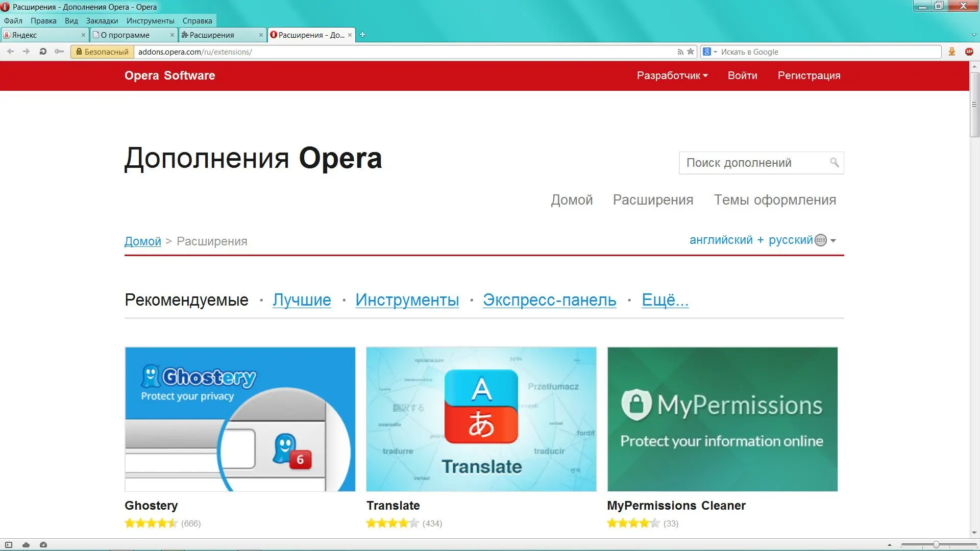The width and height of the screenshot is (980, 551).
Task: Toggle the sidebar panel via status bar icon
Action: [8, 545]
